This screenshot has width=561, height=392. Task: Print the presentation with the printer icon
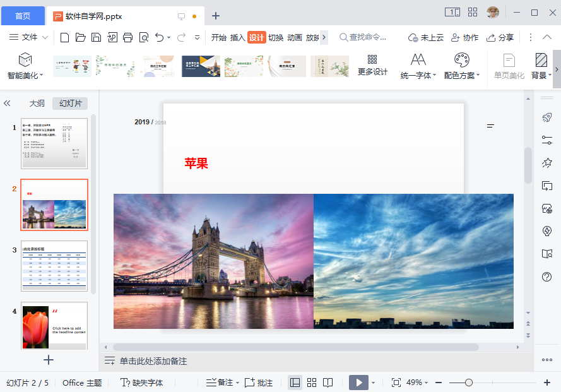tap(127, 37)
